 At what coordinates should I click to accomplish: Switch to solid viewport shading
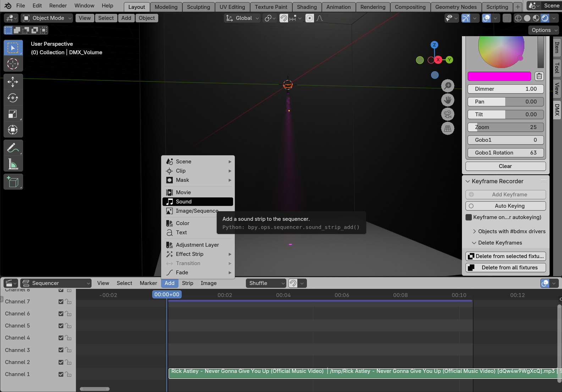pyautogui.click(x=527, y=18)
